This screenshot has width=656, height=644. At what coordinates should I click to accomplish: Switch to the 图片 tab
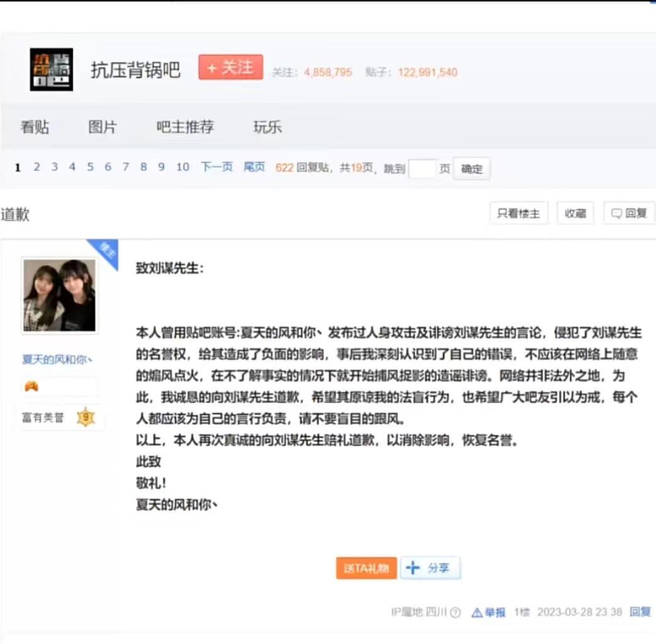[103, 126]
